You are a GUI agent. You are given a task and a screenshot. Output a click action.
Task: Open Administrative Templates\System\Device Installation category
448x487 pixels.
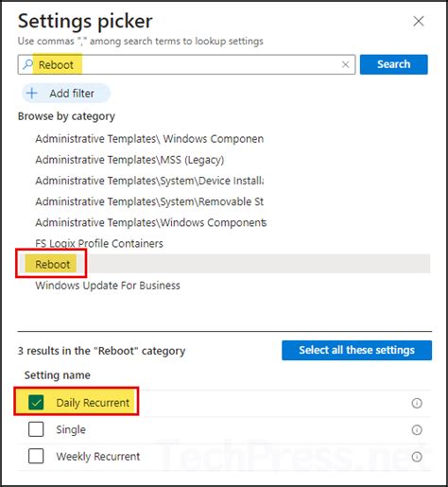coord(149,181)
